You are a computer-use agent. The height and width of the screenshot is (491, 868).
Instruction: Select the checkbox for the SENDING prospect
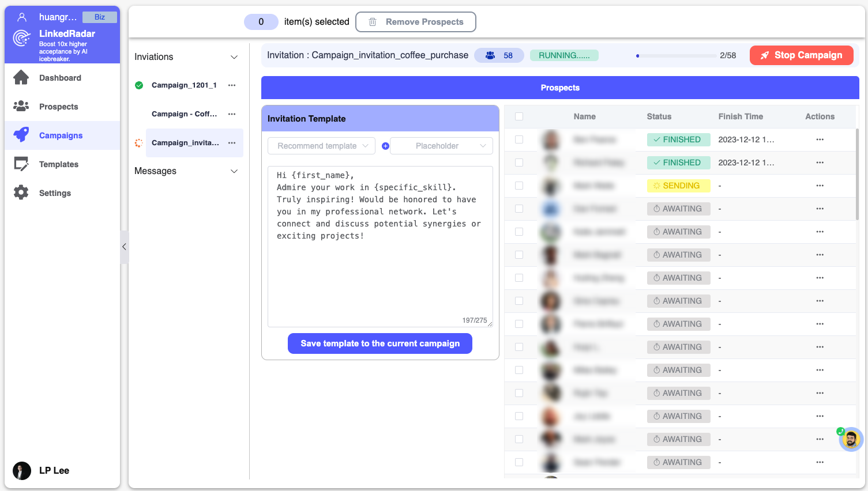(519, 186)
